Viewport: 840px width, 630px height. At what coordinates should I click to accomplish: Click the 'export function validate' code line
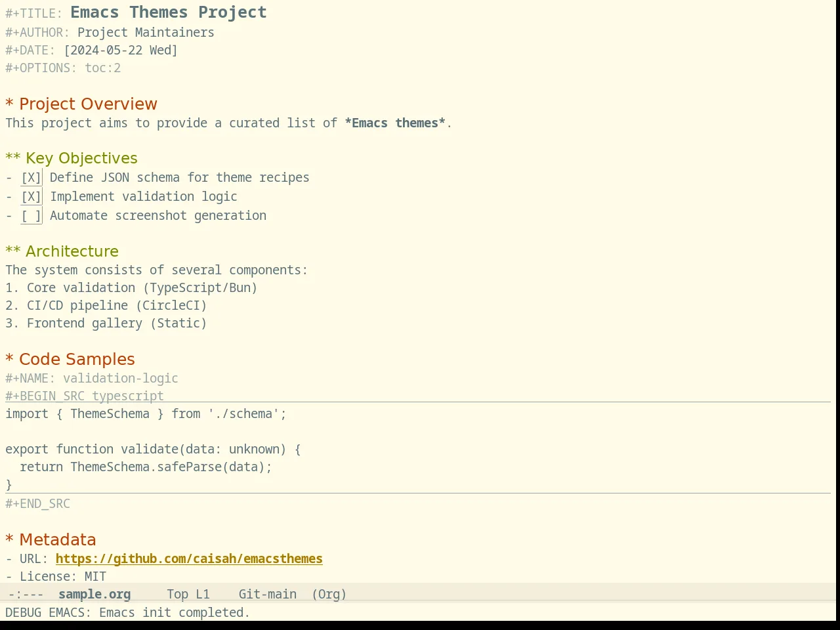point(153,449)
